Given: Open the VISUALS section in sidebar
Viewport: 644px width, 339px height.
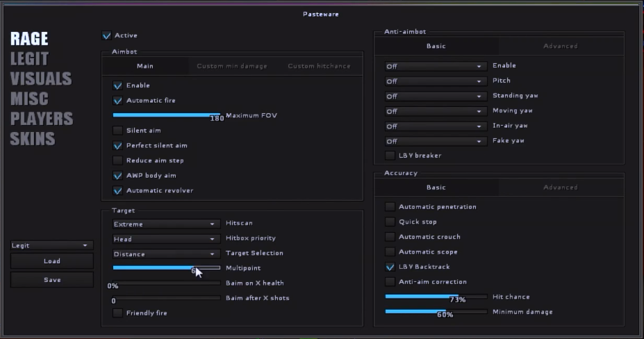Looking at the screenshot, I should [x=40, y=78].
